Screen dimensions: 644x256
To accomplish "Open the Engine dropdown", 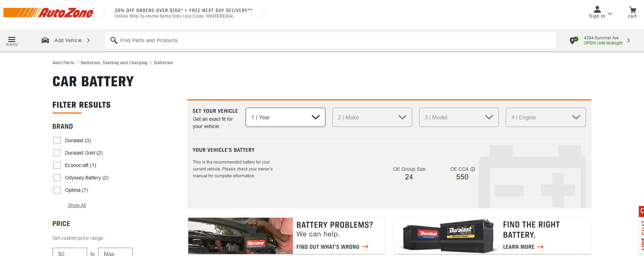I will point(546,117).
